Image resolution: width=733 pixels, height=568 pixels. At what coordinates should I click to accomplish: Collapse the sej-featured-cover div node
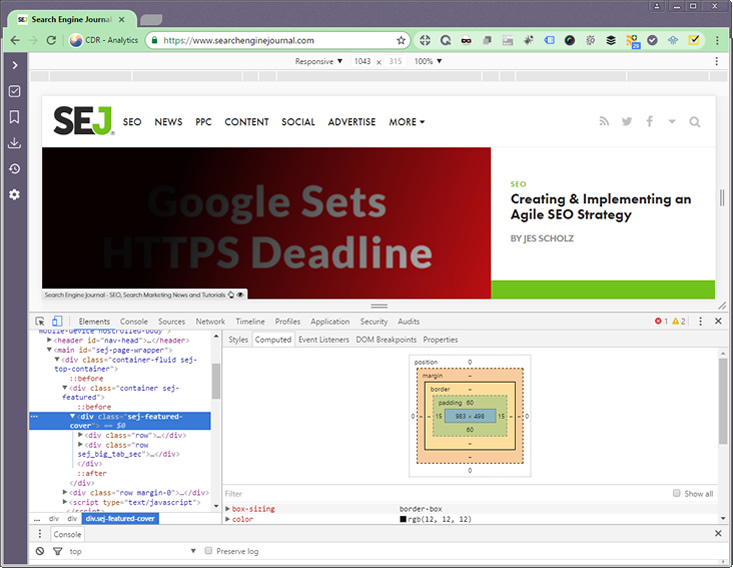(72, 416)
